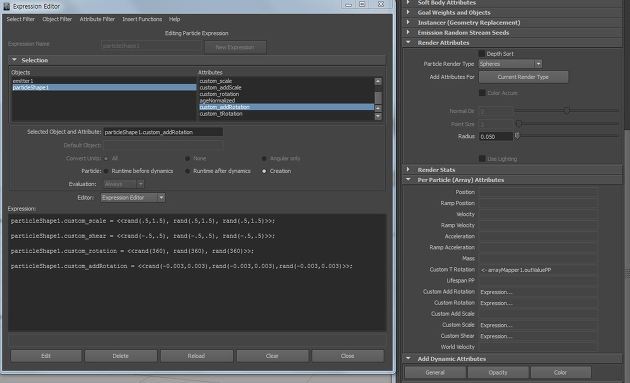This screenshot has width=630, height=383.
Task: Click the Position per-particle field
Action: [x=537, y=192]
